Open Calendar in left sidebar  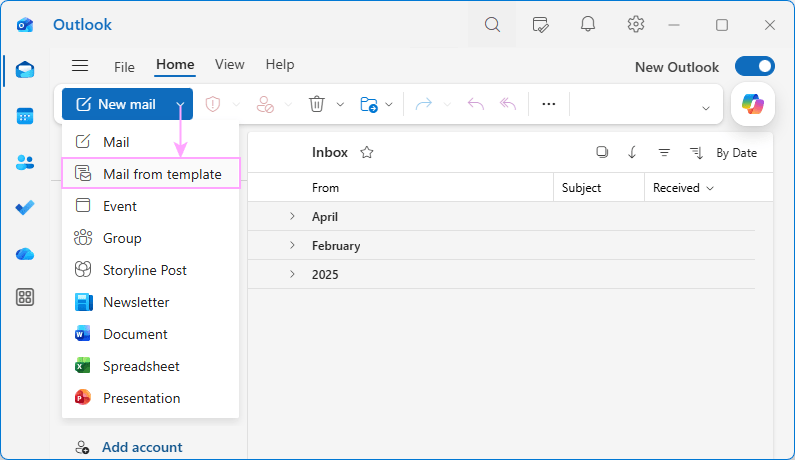25,116
